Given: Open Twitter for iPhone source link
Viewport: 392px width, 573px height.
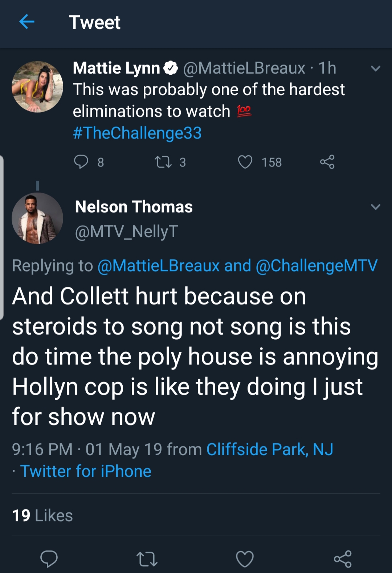Looking at the screenshot, I should [86, 471].
